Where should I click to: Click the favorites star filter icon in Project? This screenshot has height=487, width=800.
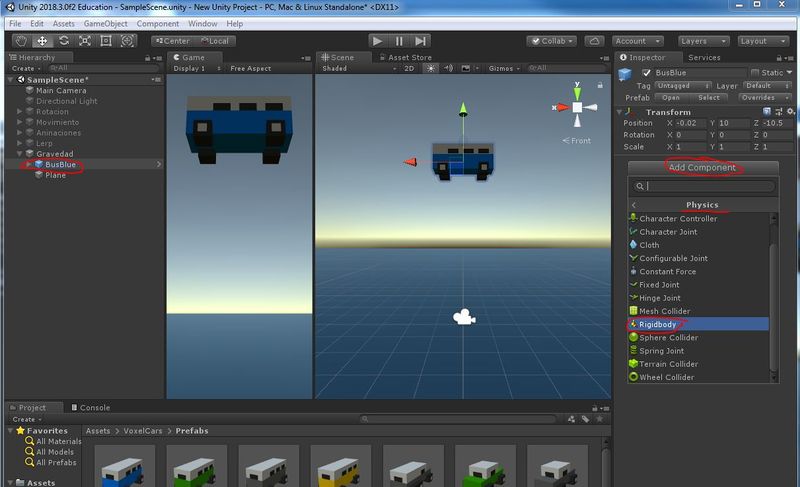[x=599, y=419]
